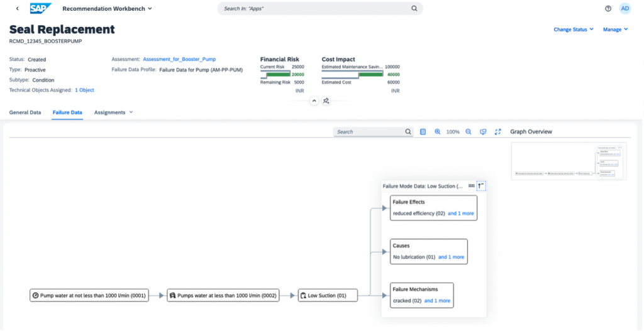Open the graph legend icon
Viewport: 644px width, 331px height.
(423, 132)
